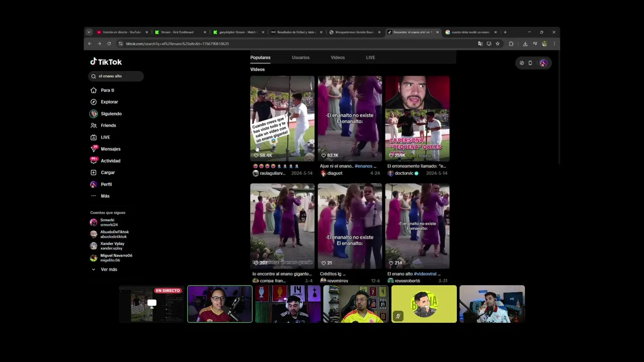Open the Más menu
Screen dimensions: 644x362
(105, 196)
